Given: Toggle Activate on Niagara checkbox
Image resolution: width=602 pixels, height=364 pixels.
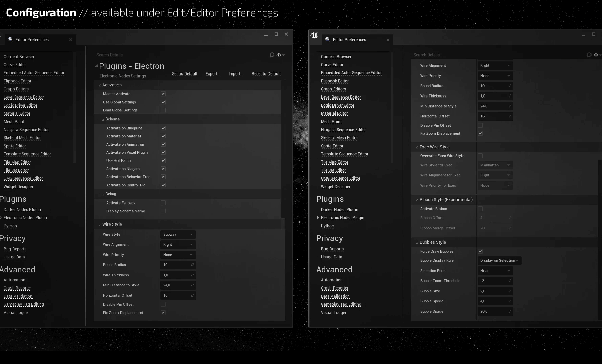Looking at the screenshot, I should 163,169.
